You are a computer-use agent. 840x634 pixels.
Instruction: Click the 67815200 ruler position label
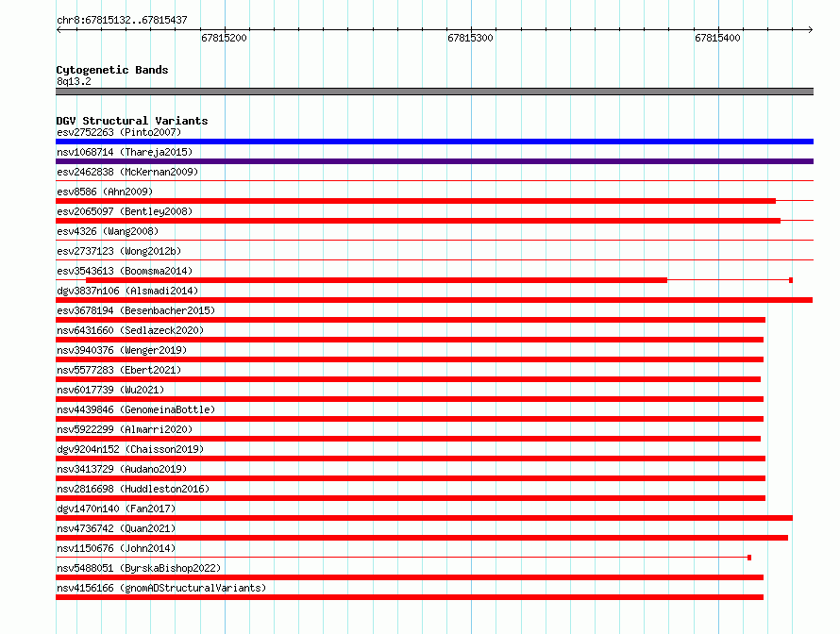tap(224, 38)
